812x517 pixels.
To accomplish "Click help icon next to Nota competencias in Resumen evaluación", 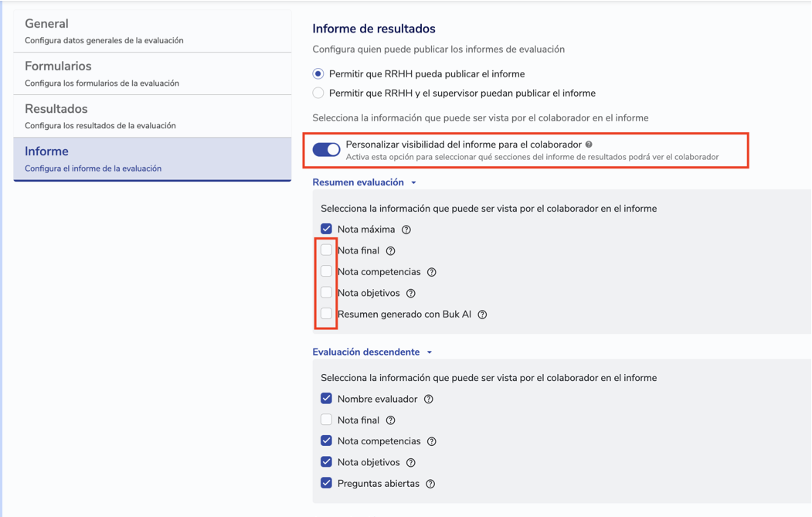I will pos(432,272).
